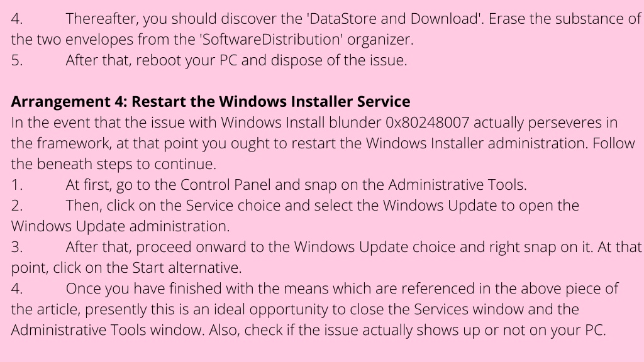Click 'Windows Install blunder' text
644x362 pixels.
coord(301,123)
